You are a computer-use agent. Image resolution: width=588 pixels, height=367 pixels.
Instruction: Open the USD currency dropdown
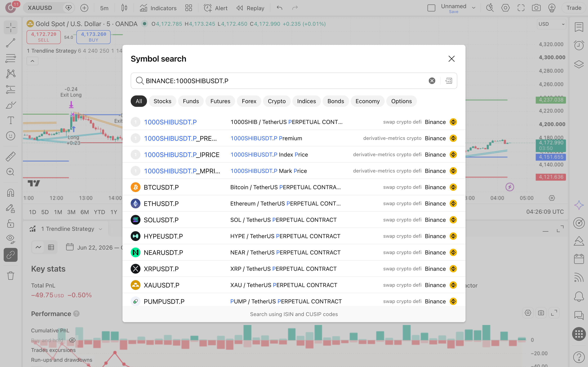coord(551,24)
